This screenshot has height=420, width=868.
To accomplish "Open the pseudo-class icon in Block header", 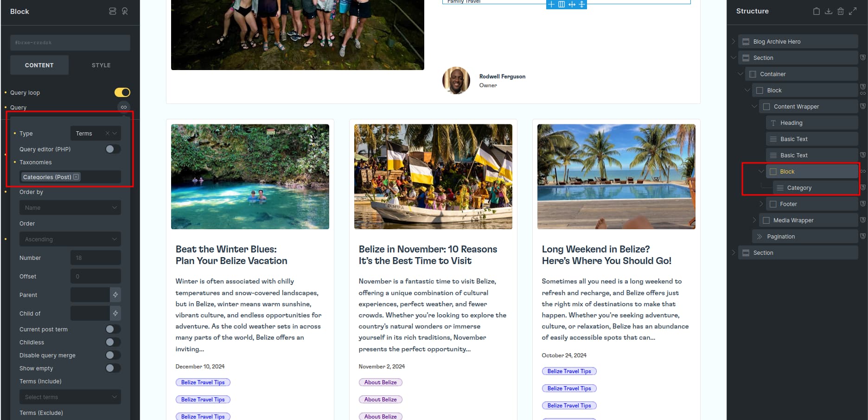I will [125, 11].
